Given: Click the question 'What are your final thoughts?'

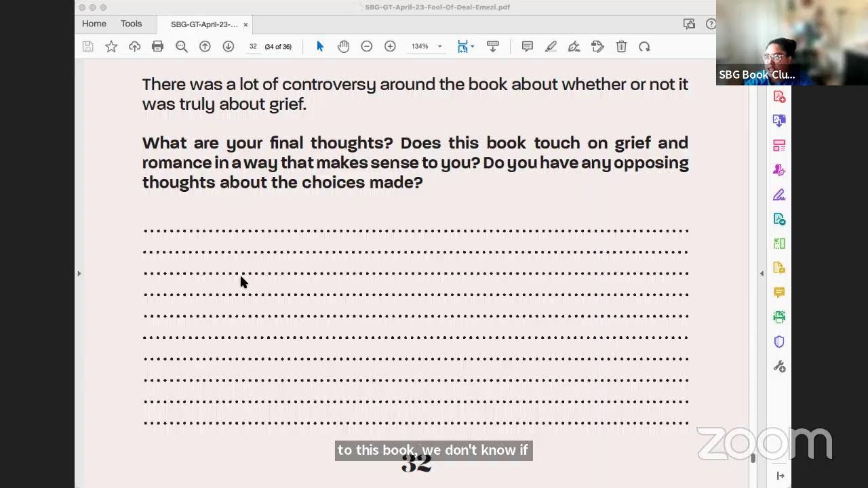Looking at the screenshot, I should (267, 143).
